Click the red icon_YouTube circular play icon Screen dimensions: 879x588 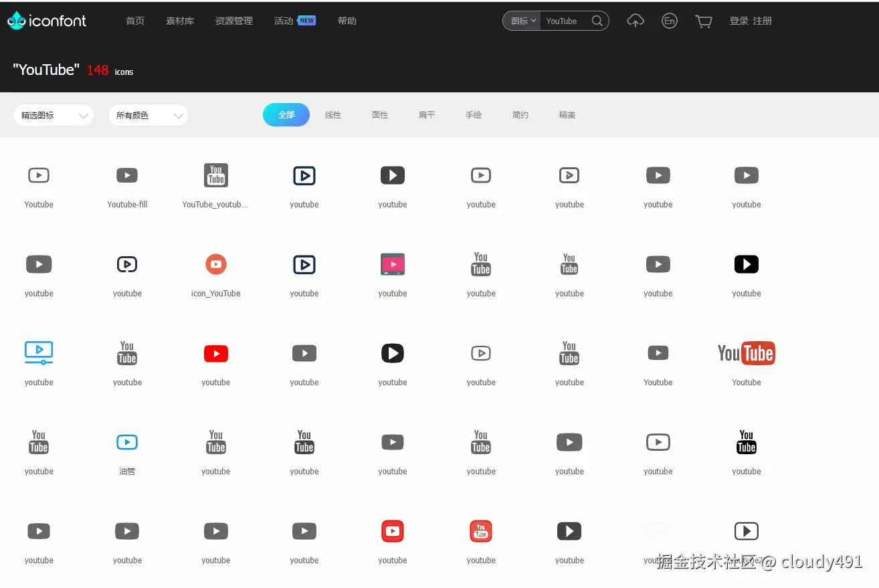(215, 264)
